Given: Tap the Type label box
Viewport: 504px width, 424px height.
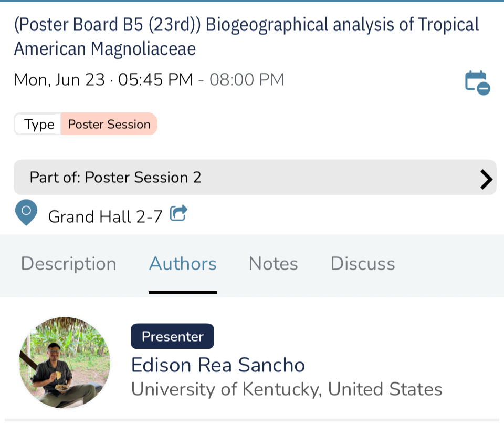Looking at the screenshot, I should [38, 125].
